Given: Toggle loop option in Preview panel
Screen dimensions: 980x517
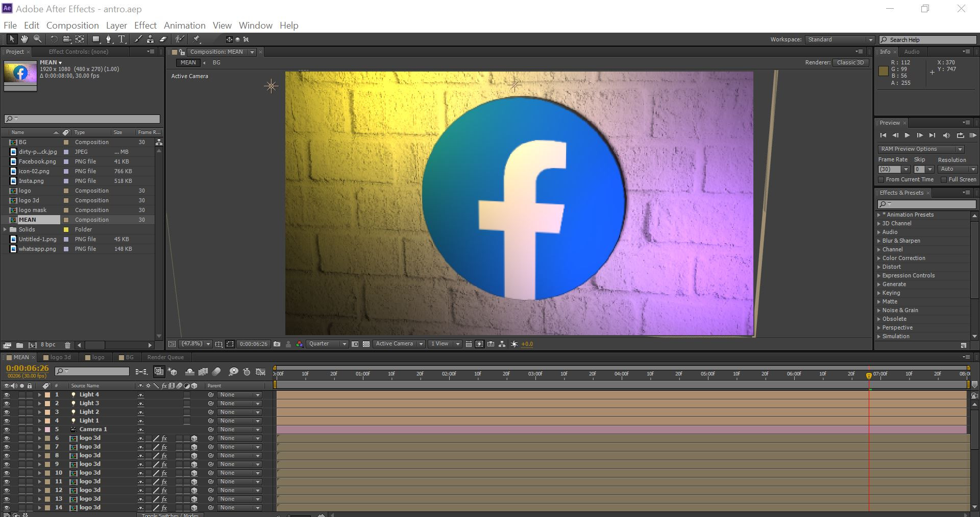Looking at the screenshot, I should (x=960, y=135).
